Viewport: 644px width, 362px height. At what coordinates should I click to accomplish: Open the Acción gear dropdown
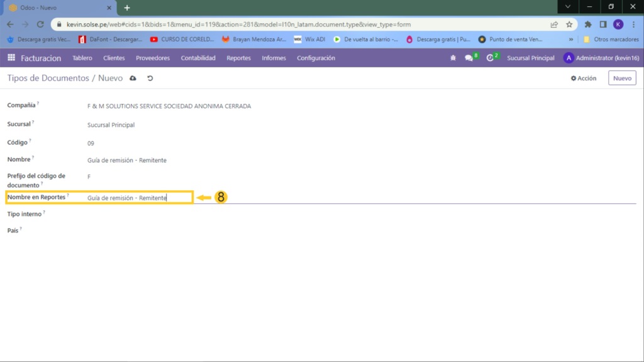coord(583,78)
